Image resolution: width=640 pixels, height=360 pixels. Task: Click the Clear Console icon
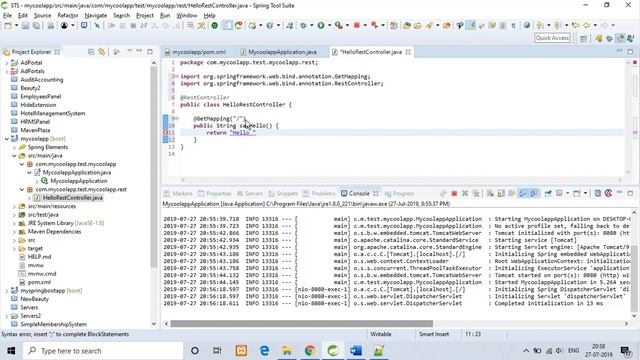pos(490,193)
